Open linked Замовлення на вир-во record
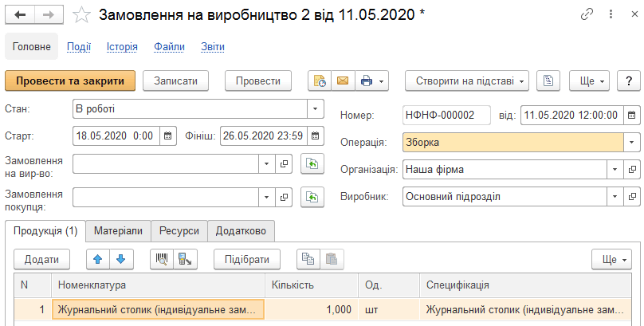The image size is (644, 326). coord(284,164)
